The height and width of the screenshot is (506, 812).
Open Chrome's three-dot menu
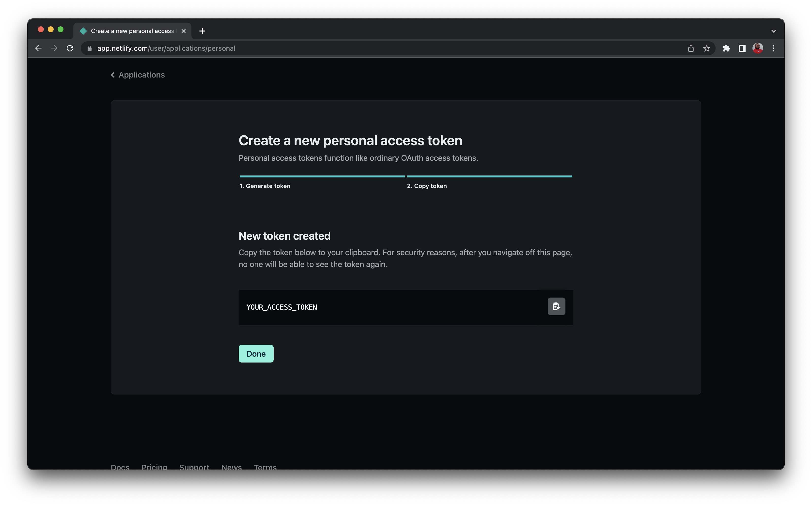click(774, 48)
